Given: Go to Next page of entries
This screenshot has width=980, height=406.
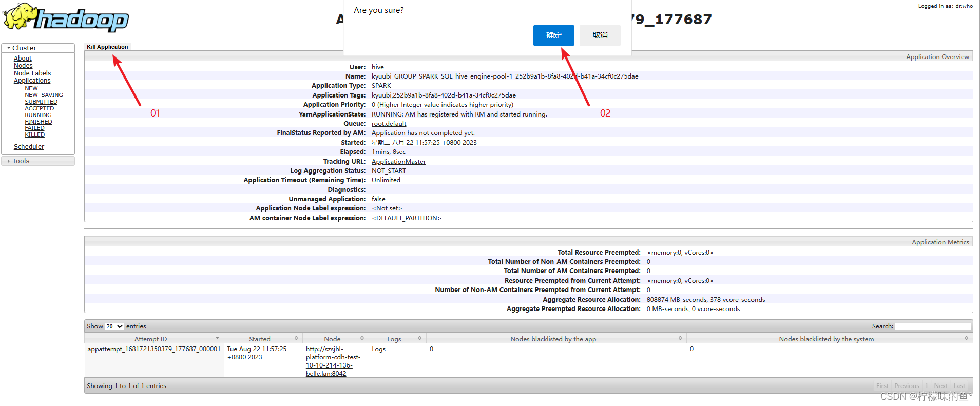Looking at the screenshot, I should [941, 386].
